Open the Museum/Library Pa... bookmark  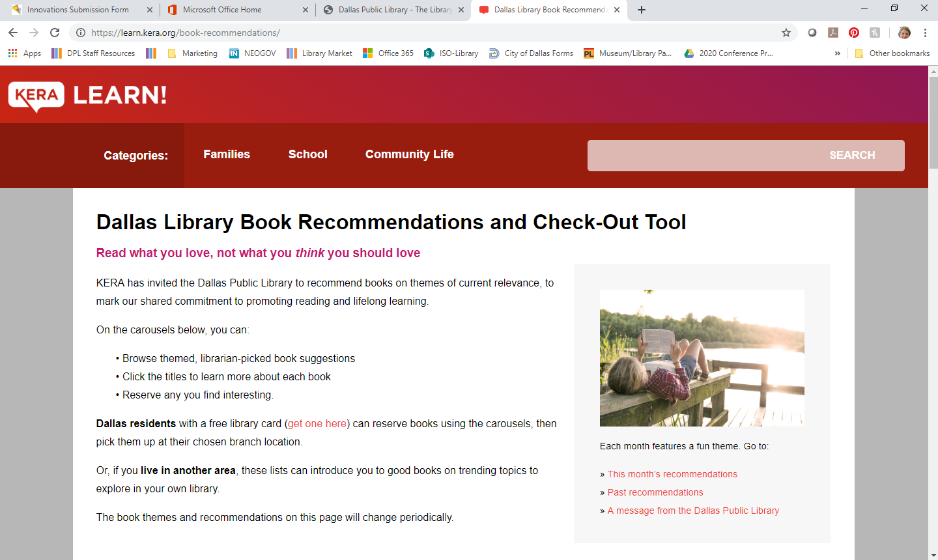point(628,53)
